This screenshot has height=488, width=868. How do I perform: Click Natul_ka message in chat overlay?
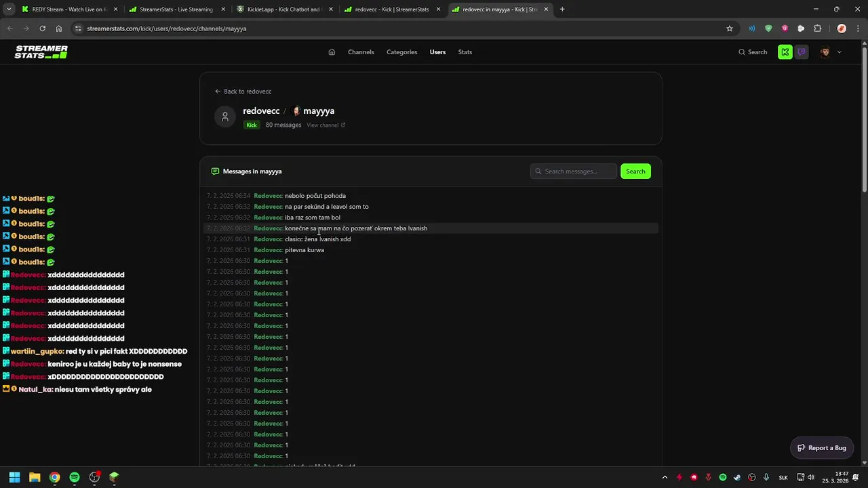77,390
